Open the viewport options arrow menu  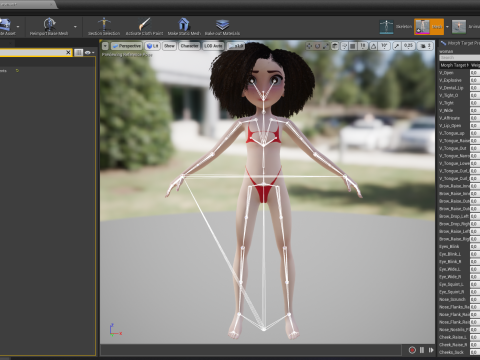point(105,46)
